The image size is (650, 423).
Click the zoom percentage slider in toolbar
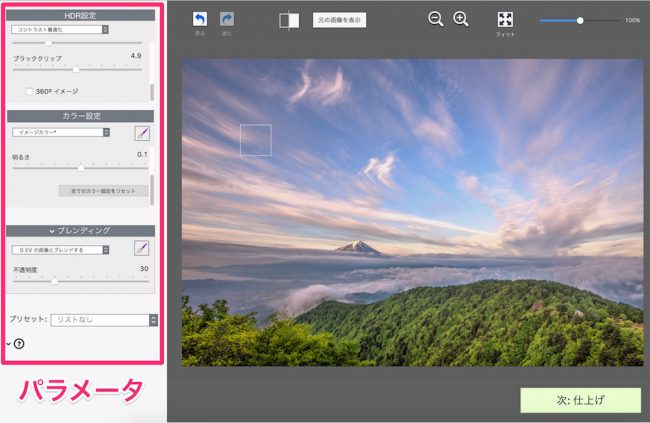(580, 20)
